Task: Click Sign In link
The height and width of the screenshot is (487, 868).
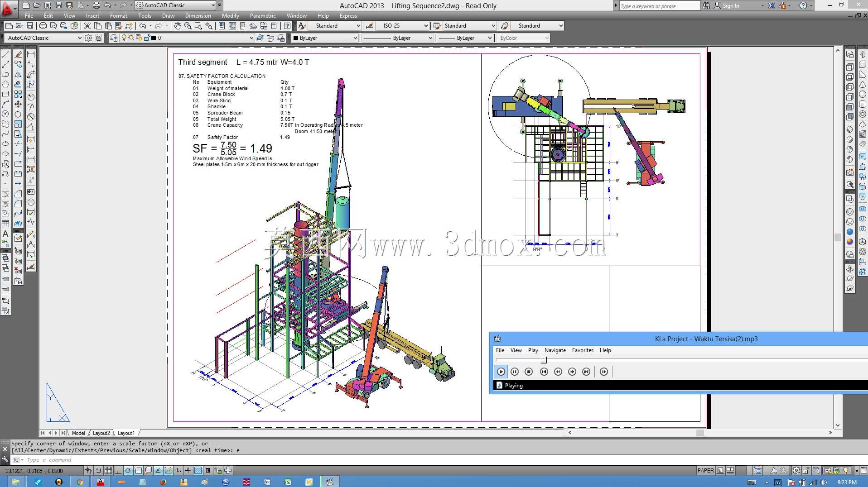Action: pyautogui.click(x=731, y=5)
